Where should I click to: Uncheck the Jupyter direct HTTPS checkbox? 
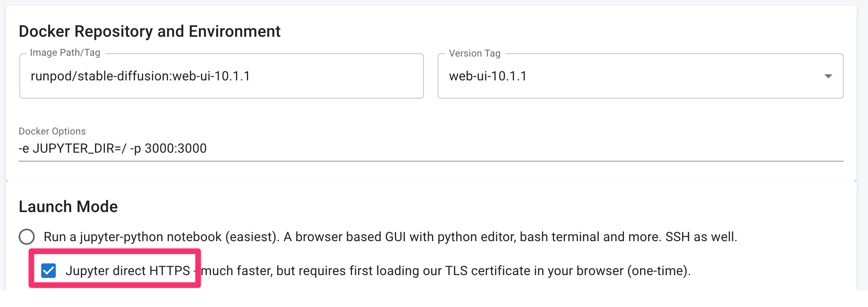pos(48,271)
